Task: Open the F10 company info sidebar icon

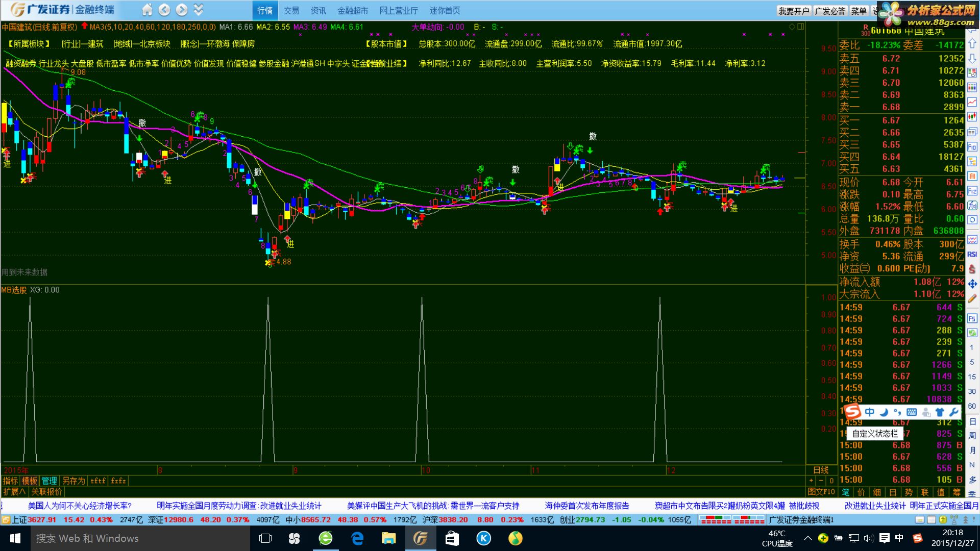Action: [x=972, y=147]
